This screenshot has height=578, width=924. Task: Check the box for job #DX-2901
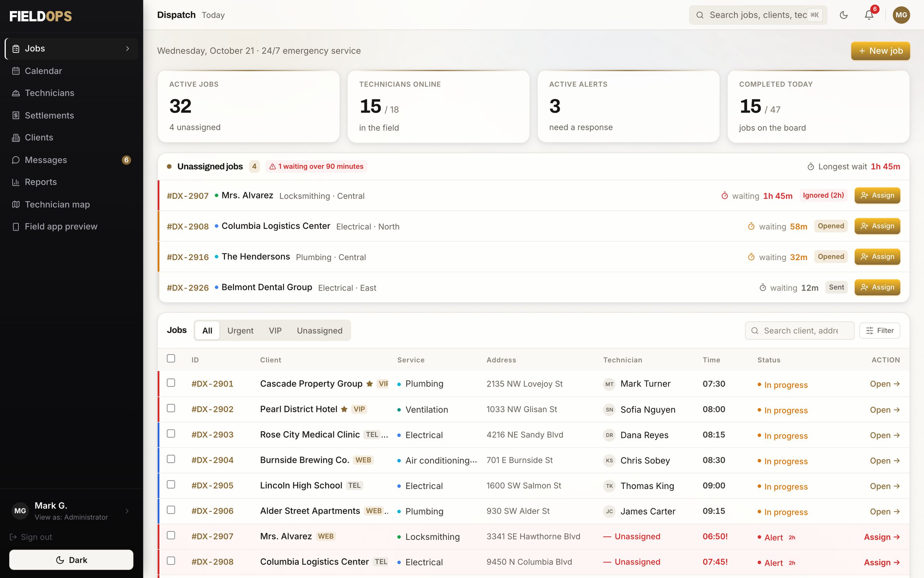(171, 383)
